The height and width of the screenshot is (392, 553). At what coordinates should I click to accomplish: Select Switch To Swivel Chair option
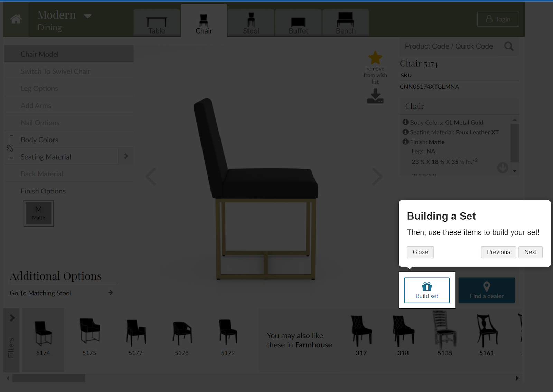69,71
